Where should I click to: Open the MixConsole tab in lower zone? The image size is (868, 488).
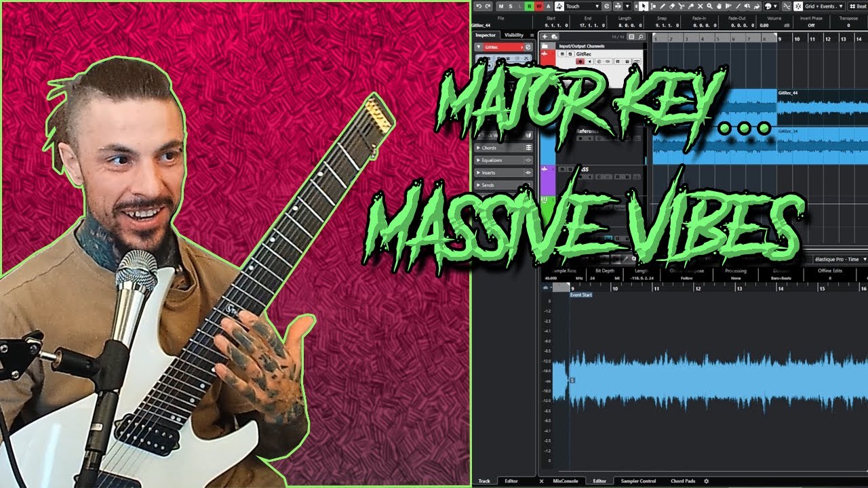(565, 481)
